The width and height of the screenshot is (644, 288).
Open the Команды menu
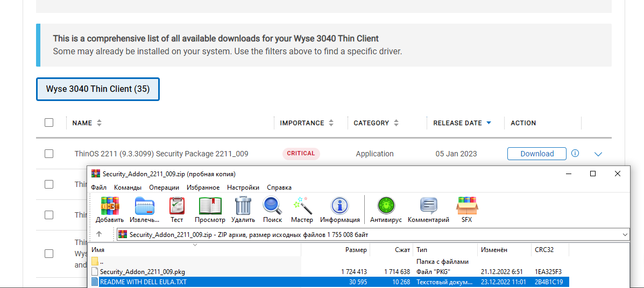[128, 188]
